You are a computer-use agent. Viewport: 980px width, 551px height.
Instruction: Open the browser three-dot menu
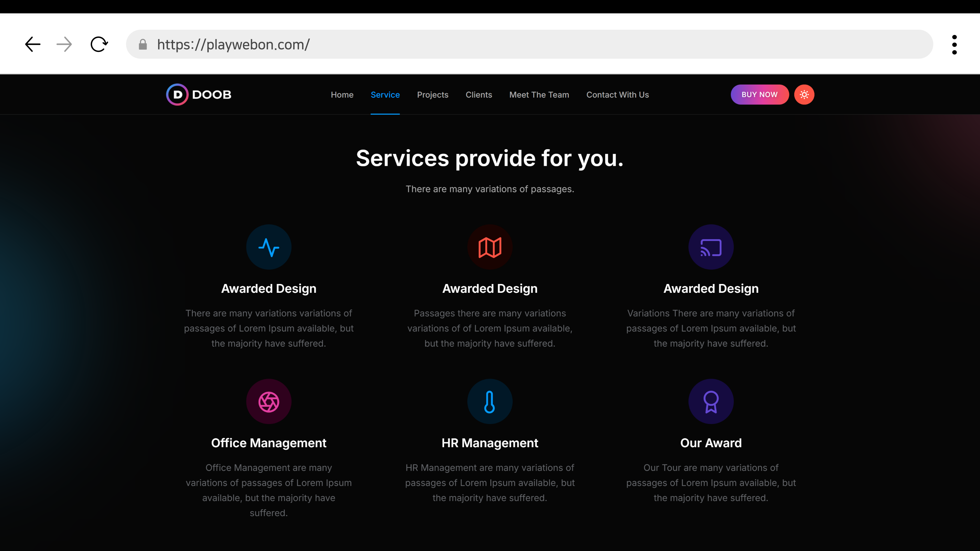[954, 44]
